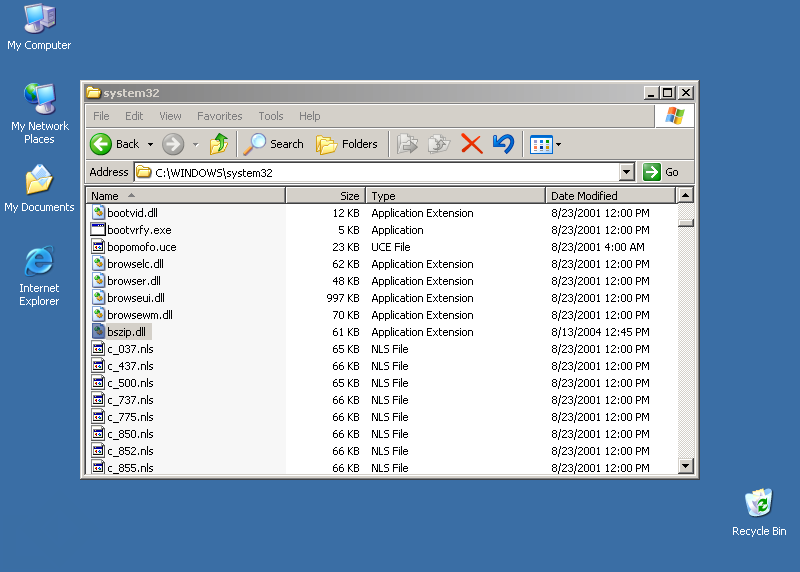
Task: Select the c_737.nls file icon
Action: coord(98,400)
